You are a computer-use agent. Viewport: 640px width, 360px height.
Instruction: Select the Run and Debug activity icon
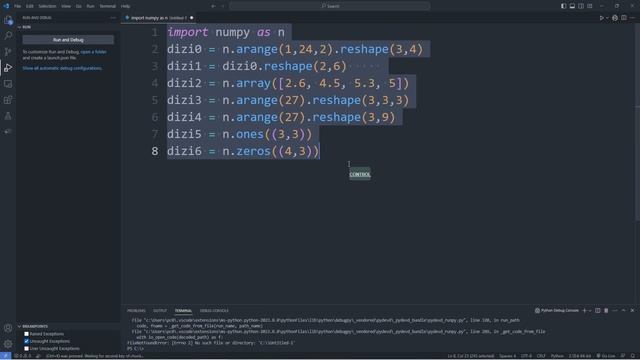[x=8, y=68]
